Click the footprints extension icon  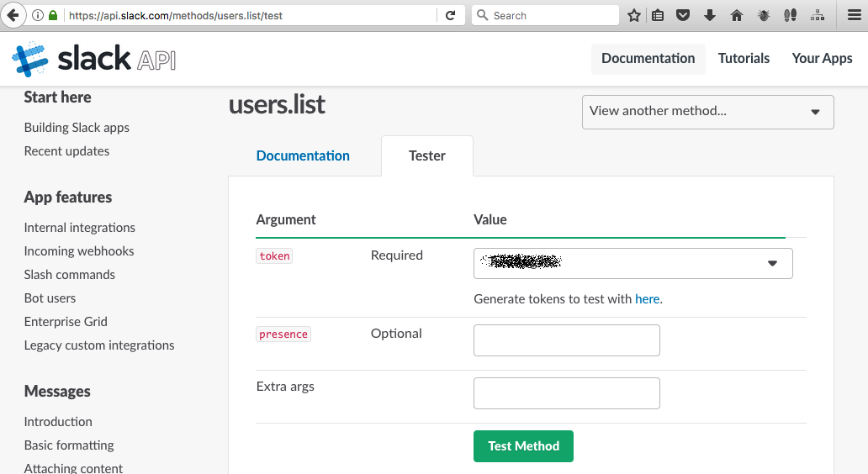[x=791, y=15]
